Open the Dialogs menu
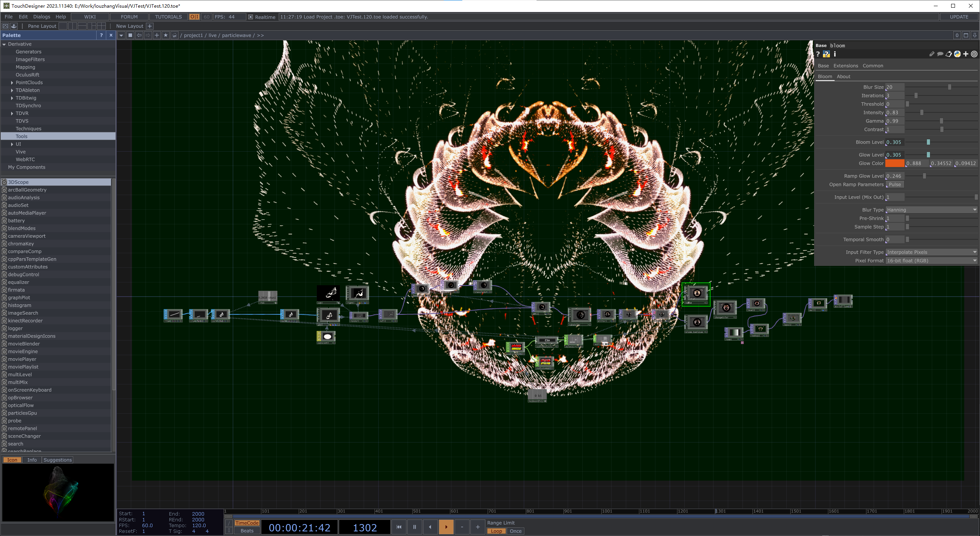980x536 pixels. [x=42, y=17]
